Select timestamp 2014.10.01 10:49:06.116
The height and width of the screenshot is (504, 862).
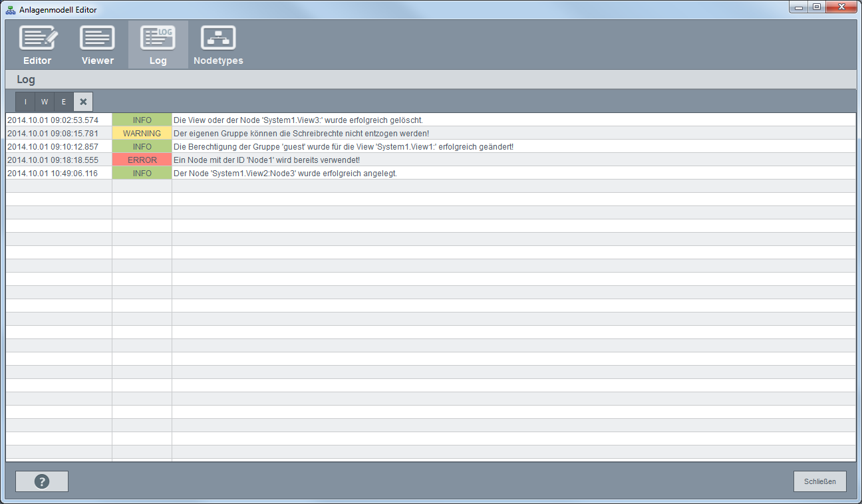[53, 174]
